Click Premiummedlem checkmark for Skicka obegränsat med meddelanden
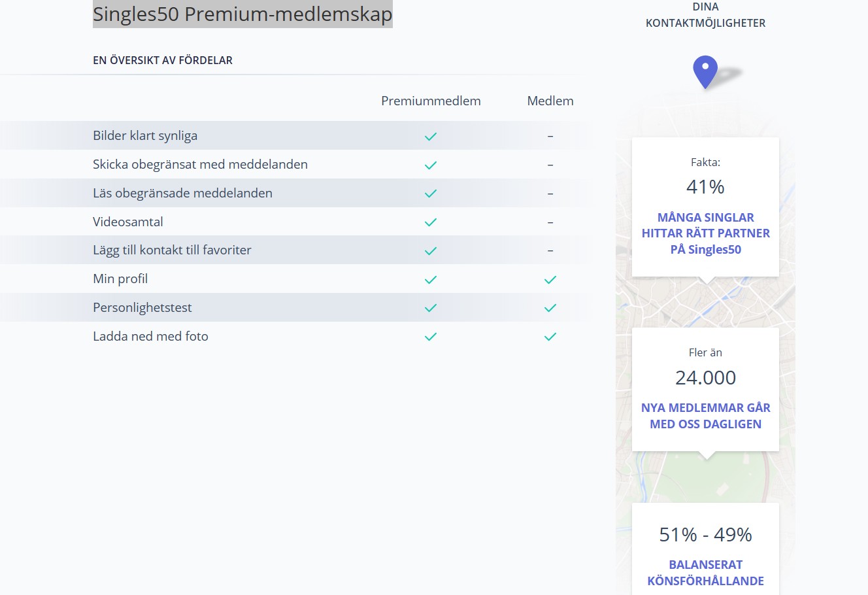This screenshot has width=868, height=595. pos(431,165)
